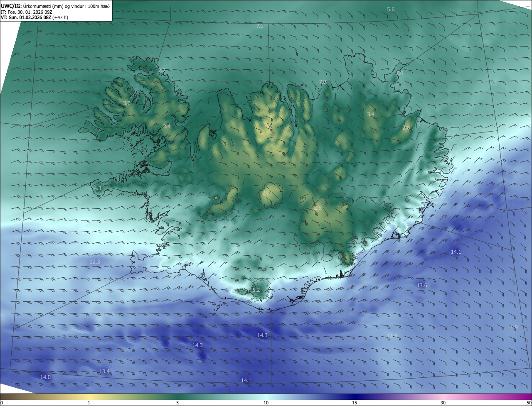Click the colour scale tick labelled 1
This screenshot has width=532, height=406.
89,403
